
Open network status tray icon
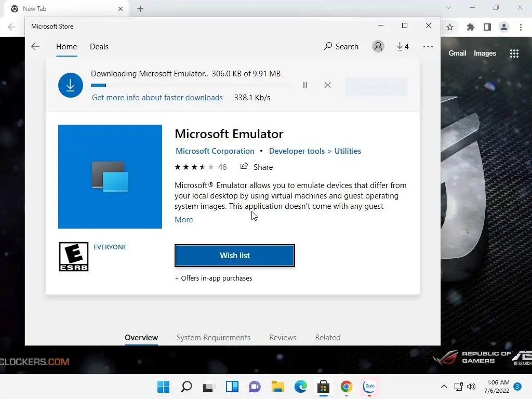(x=459, y=387)
